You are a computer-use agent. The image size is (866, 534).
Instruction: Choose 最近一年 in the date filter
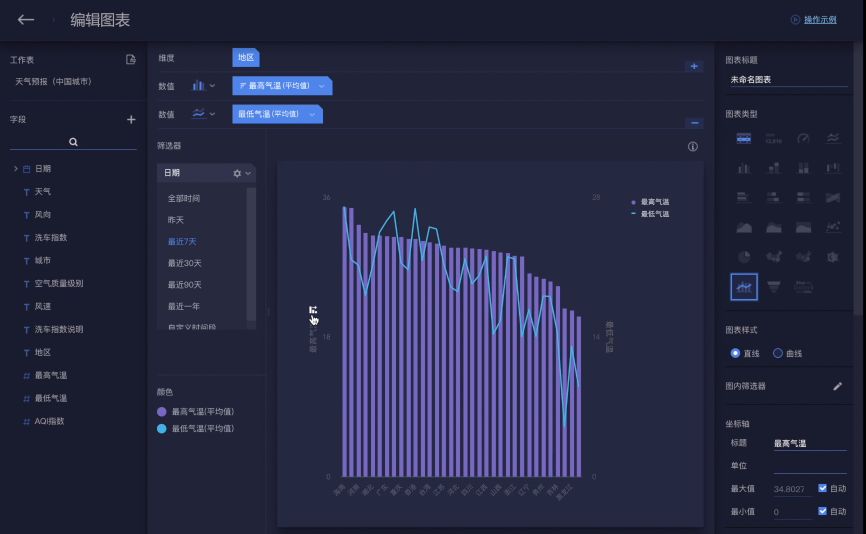184,306
